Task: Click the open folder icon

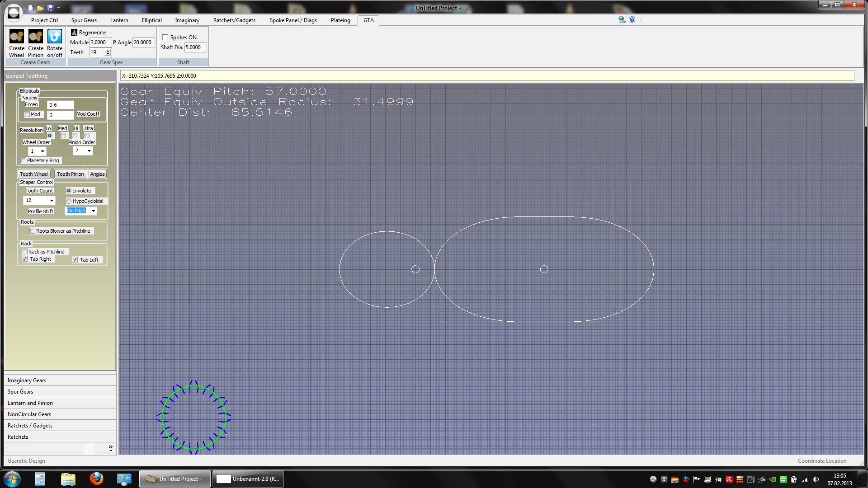Action: [40, 8]
